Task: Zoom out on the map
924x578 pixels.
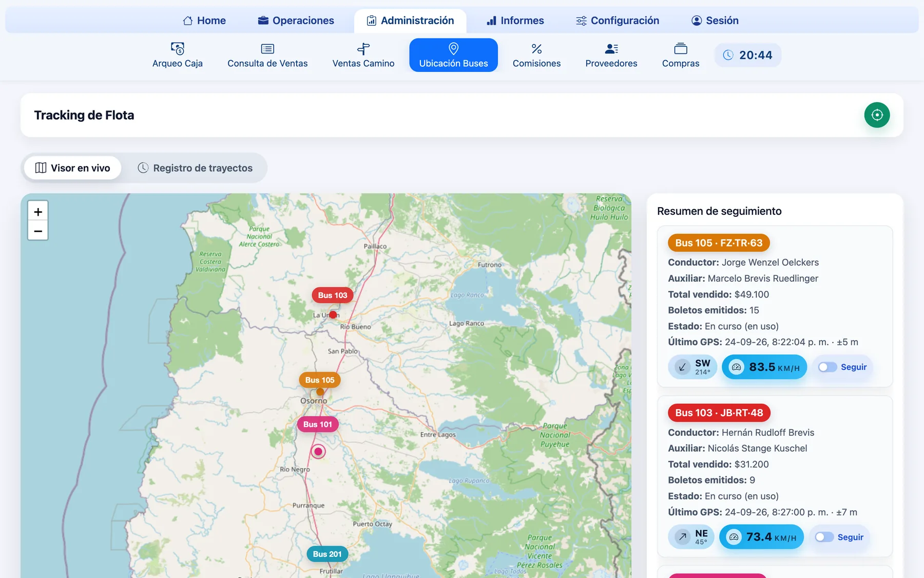Action: pyautogui.click(x=38, y=231)
